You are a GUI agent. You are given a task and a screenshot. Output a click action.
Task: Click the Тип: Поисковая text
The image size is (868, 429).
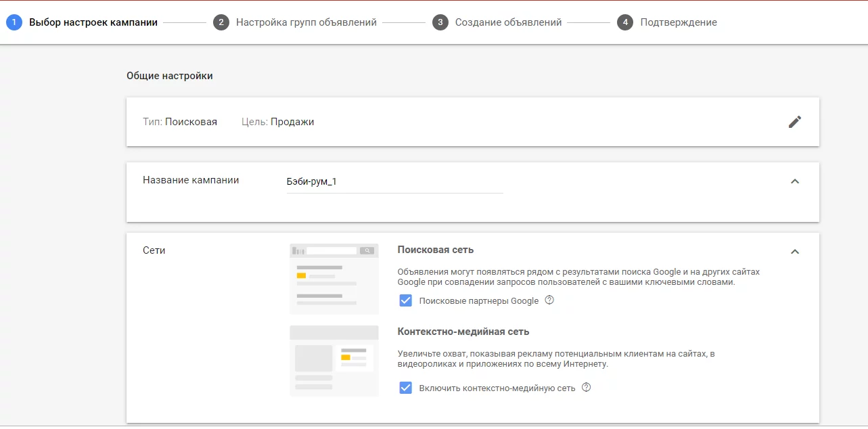[x=180, y=122]
